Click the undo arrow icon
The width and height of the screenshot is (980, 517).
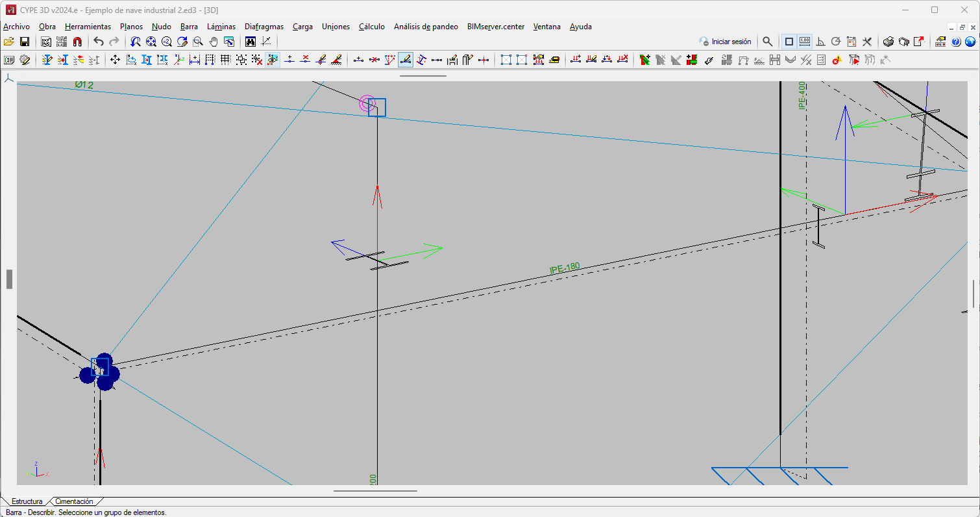click(99, 42)
